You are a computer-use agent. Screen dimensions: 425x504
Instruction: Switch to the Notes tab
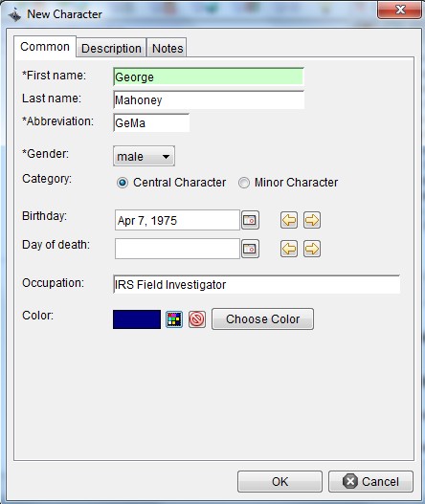(x=168, y=48)
